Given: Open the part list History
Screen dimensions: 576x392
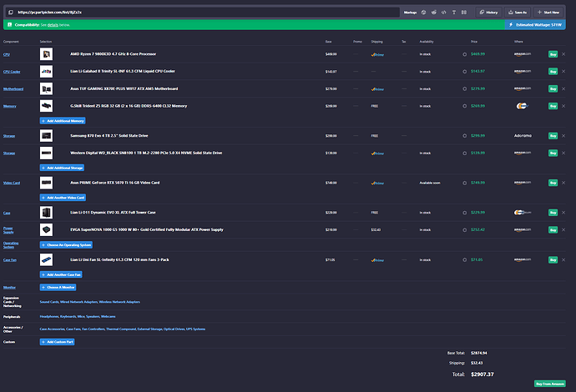Looking at the screenshot, I should pyautogui.click(x=488, y=13).
